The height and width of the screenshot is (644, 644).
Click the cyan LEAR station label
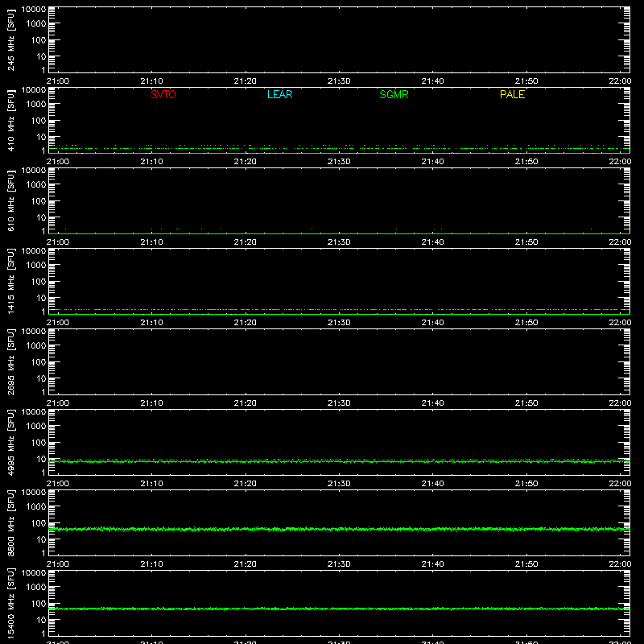pos(279,94)
